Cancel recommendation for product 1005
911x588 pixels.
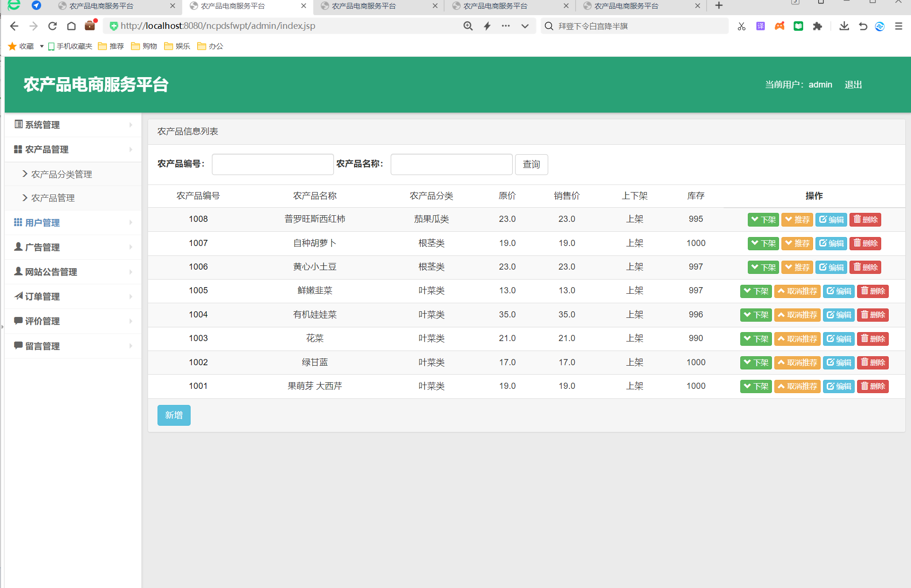797,291
